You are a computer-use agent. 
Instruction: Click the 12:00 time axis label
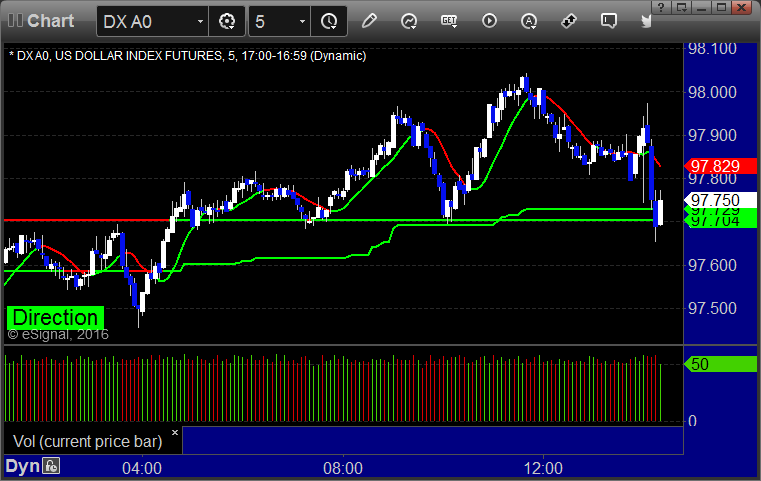point(543,468)
